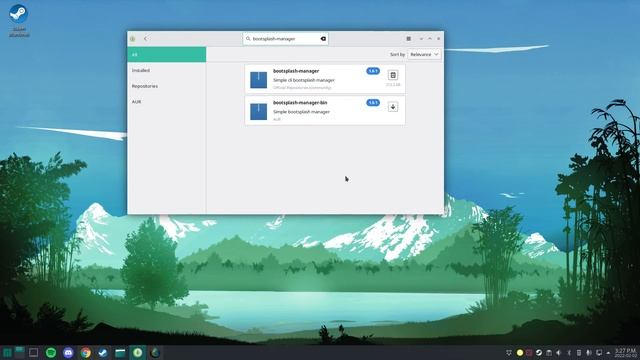Select the All category in sidebar
The height and width of the screenshot is (360, 640).
[167, 55]
